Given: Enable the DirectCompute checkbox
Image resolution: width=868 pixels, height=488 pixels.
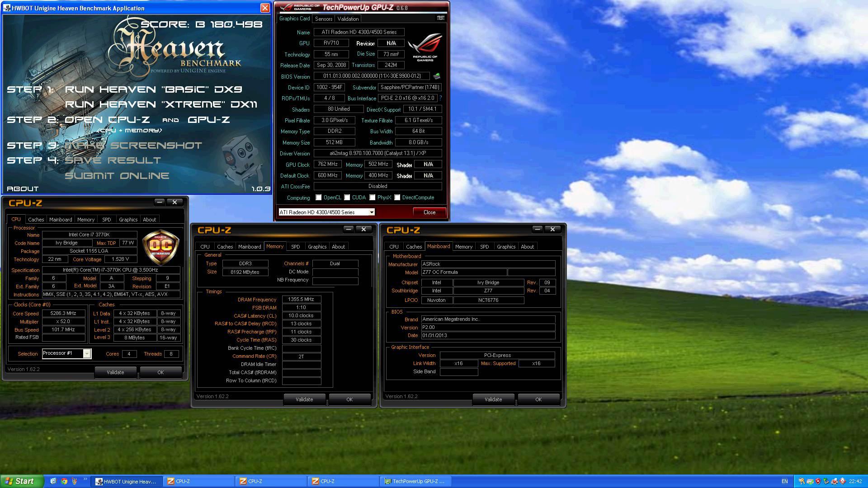Looking at the screenshot, I should pos(397,197).
